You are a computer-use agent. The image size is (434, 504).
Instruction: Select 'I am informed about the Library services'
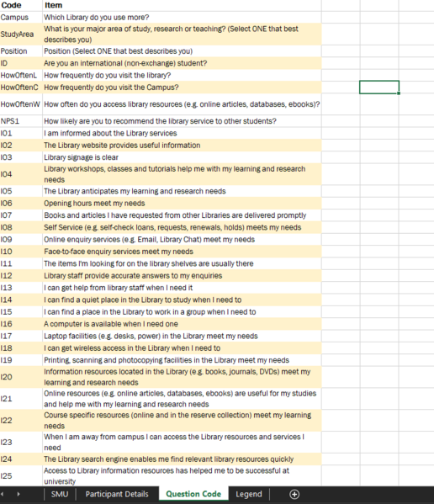click(182, 133)
